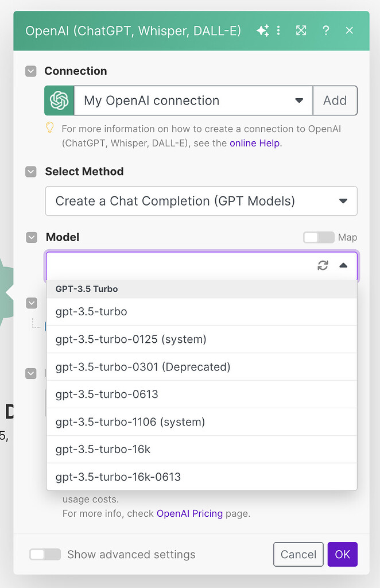The width and height of the screenshot is (380, 588).
Task: Refresh the model list with the refresh icon
Action: (x=322, y=265)
